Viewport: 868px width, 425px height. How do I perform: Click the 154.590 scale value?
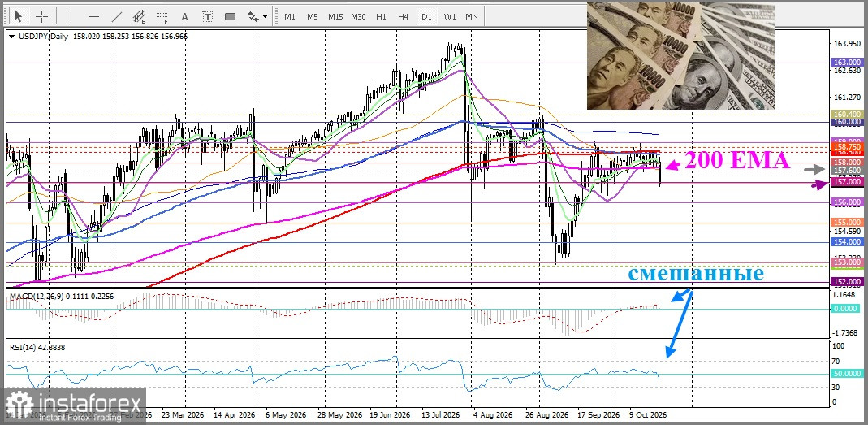847,231
